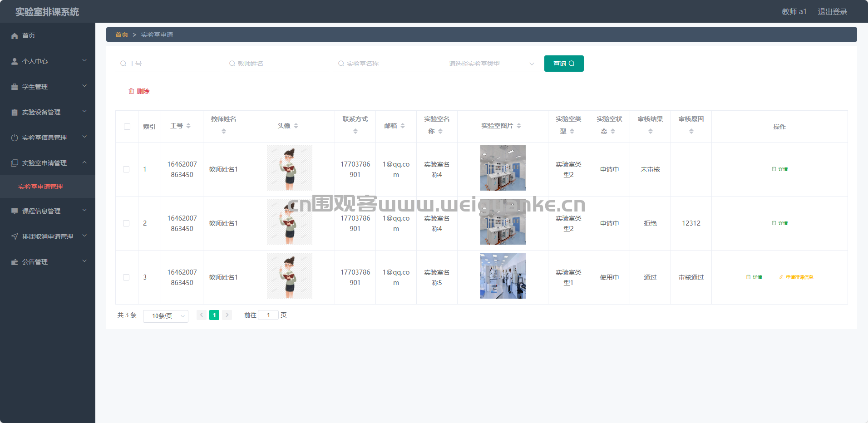
Task: Expand the 实验室信息管理 menu chevron
Action: (x=84, y=137)
